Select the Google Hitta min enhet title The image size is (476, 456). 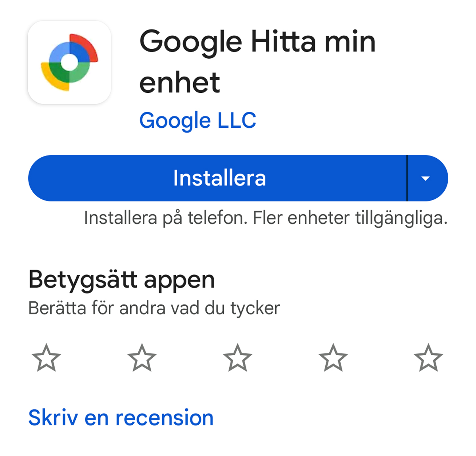(x=257, y=61)
